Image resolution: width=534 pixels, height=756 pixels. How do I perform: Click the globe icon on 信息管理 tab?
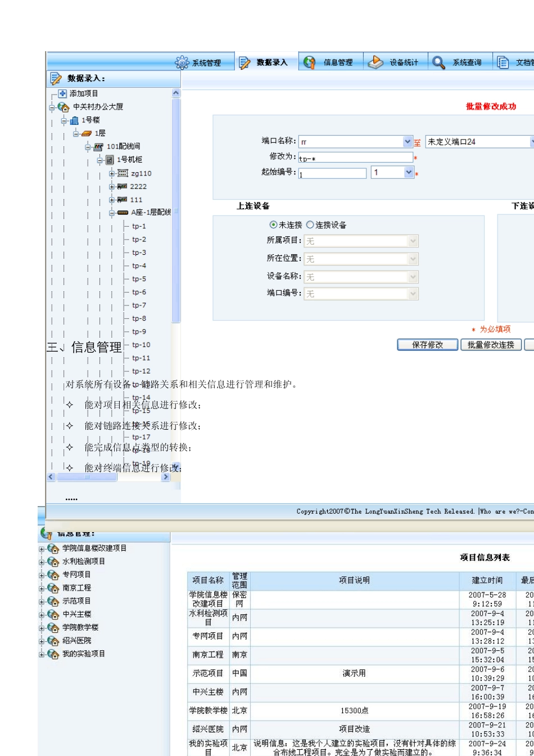(310, 62)
